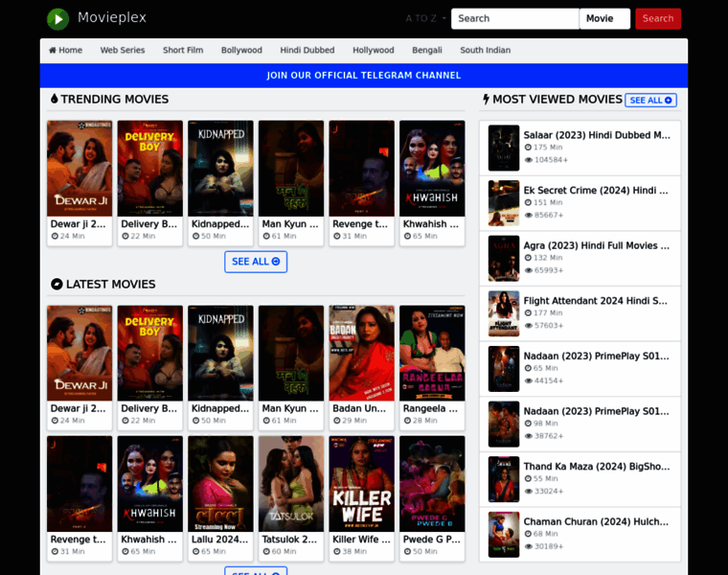This screenshot has width=728, height=575.
Task: Click Chaman Churan small poster thumbnail
Action: click(x=504, y=535)
